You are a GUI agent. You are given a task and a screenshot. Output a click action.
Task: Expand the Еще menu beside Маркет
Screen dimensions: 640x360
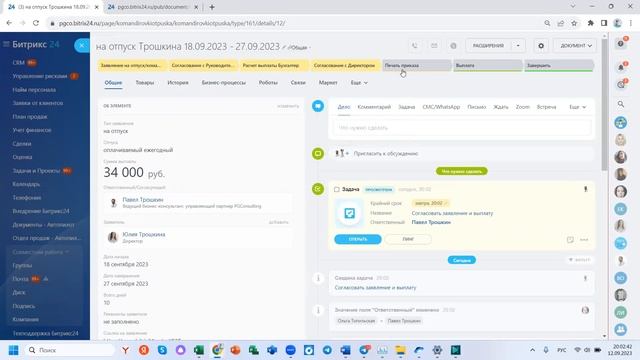click(x=359, y=82)
